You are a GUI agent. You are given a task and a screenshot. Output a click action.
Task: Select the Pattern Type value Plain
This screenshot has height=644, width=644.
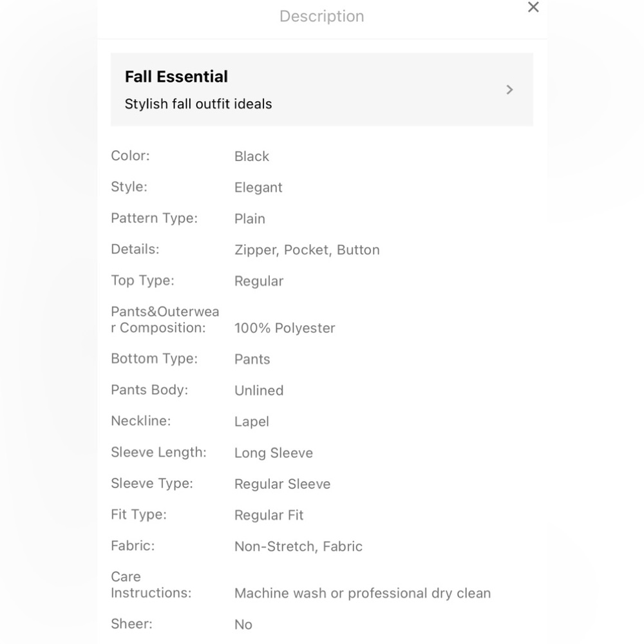250,219
